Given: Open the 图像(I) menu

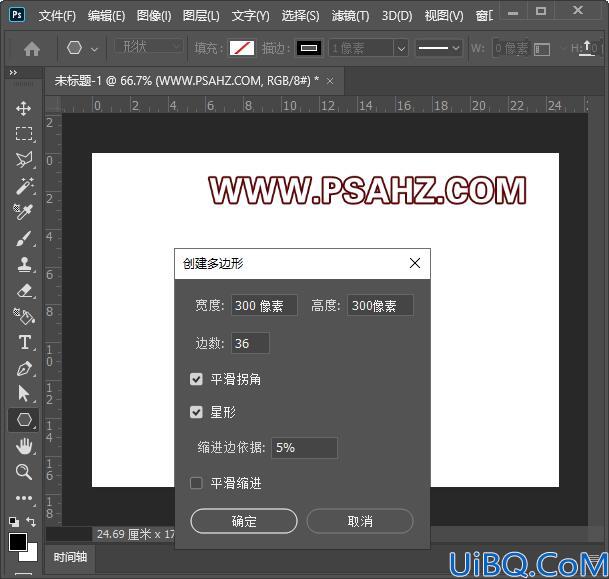Looking at the screenshot, I should tap(154, 16).
